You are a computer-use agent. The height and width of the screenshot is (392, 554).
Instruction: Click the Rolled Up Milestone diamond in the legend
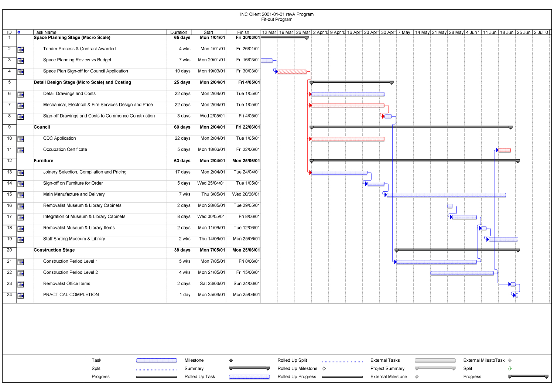324,368
